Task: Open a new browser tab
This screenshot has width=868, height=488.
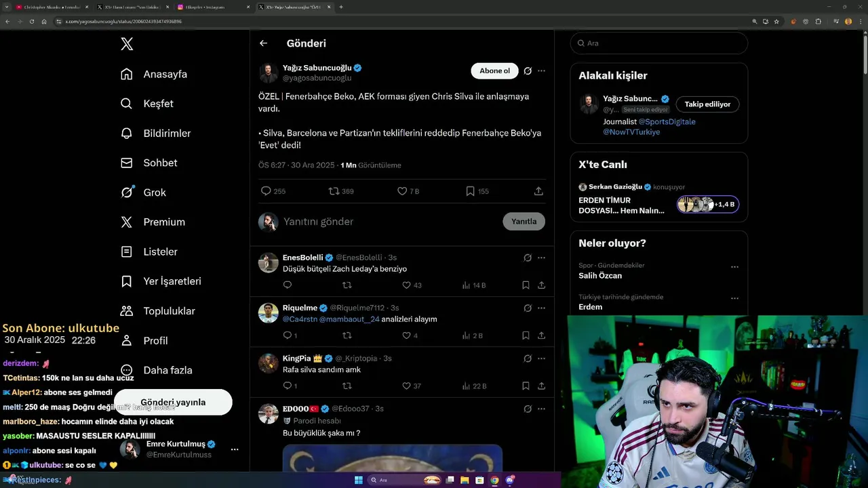Action: coord(341,7)
